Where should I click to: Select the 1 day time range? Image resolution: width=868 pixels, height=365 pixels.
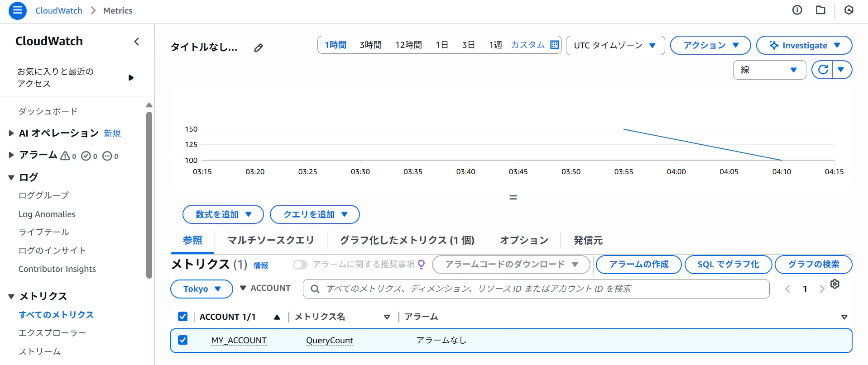click(441, 45)
